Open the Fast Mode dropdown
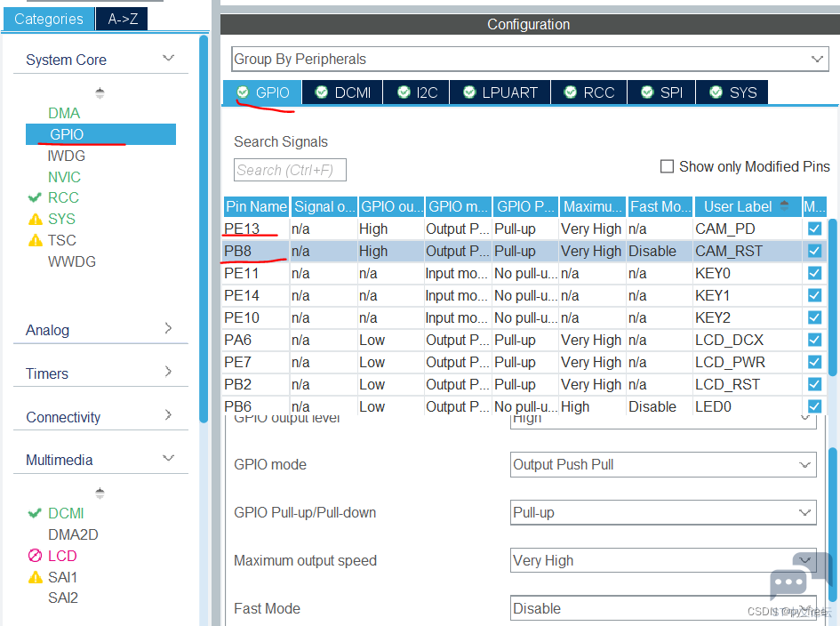Viewport: 840px width, 626px height. (663, 608)
